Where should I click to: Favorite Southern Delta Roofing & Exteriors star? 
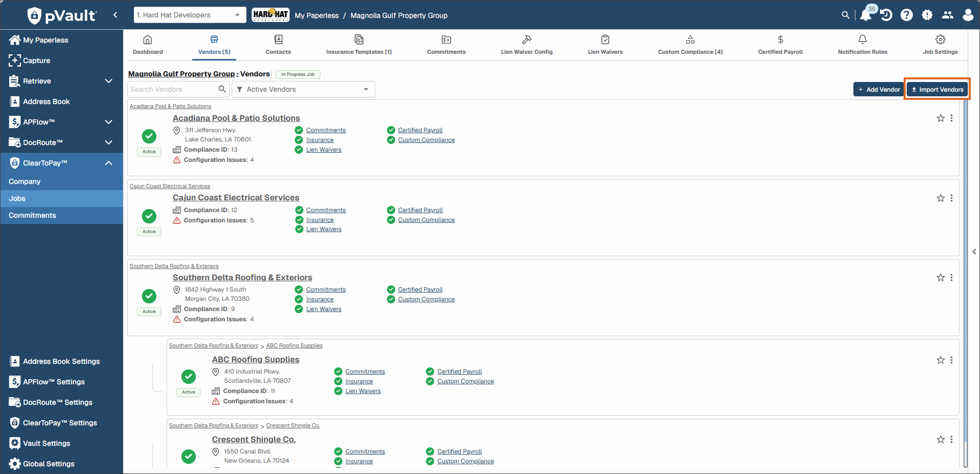coord(941,278)
